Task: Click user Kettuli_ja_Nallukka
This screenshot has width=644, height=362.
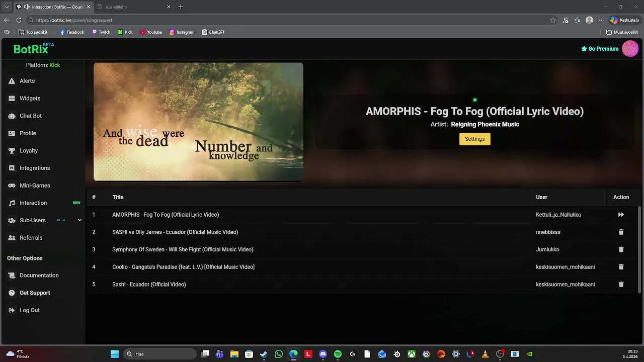Action: pyautogui.click(x=558, y=215)
